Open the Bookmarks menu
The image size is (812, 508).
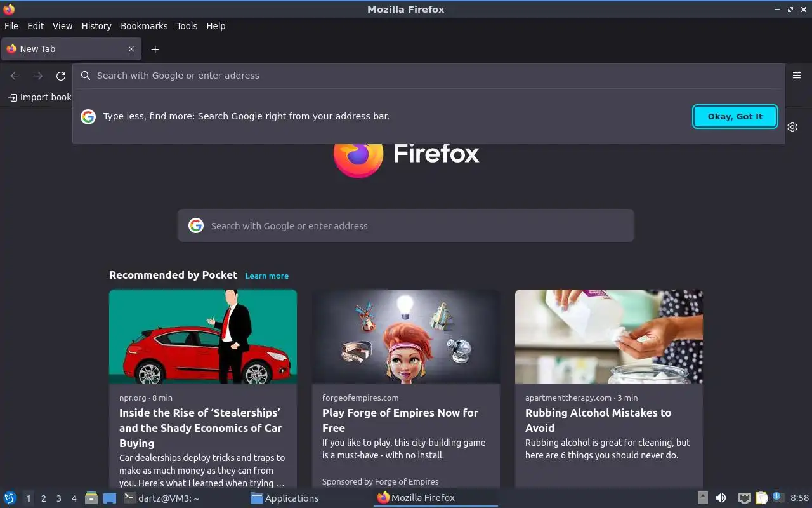144,26
